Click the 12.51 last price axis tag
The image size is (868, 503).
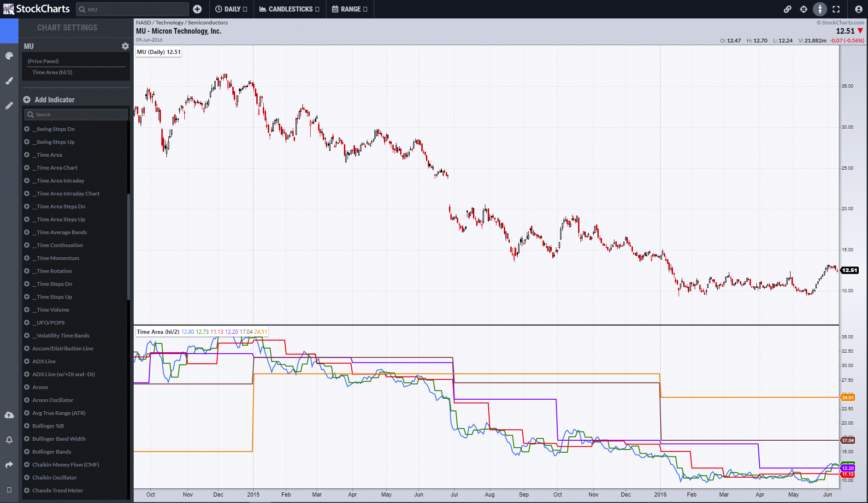coord(850,270)
